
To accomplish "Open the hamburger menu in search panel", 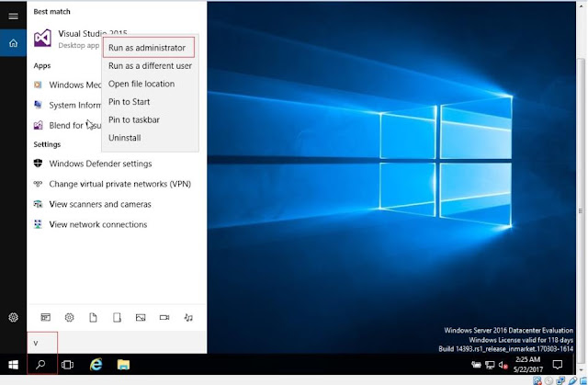I will pos(13,17).
